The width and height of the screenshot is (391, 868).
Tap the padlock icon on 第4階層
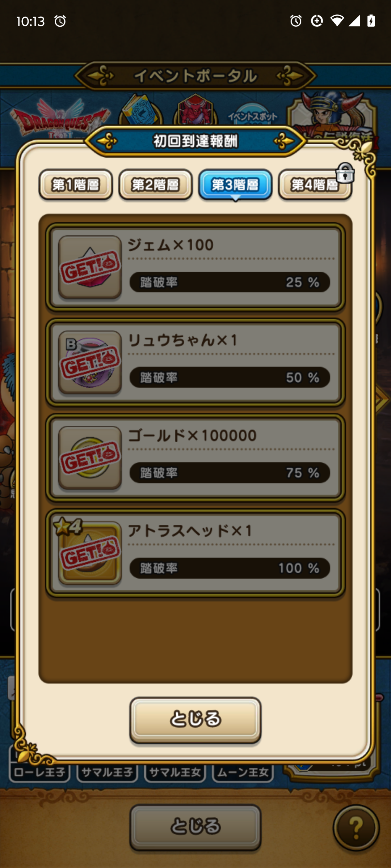point(345,173)
